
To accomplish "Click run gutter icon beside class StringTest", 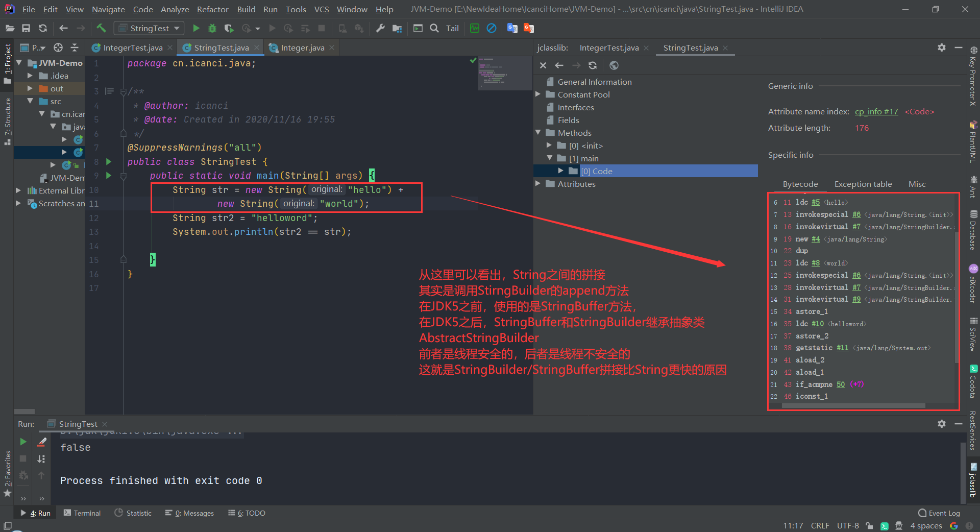I will (109, 161).
